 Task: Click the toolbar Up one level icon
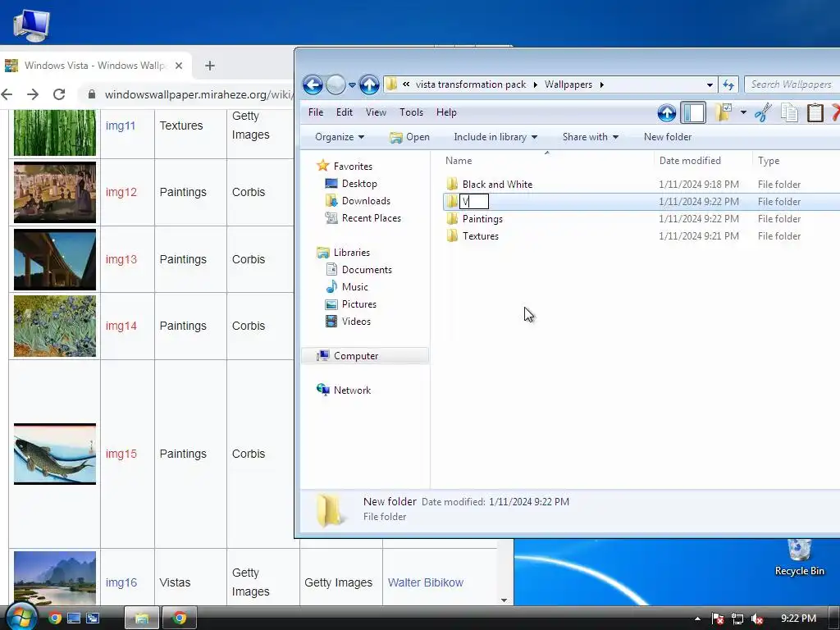666,113
